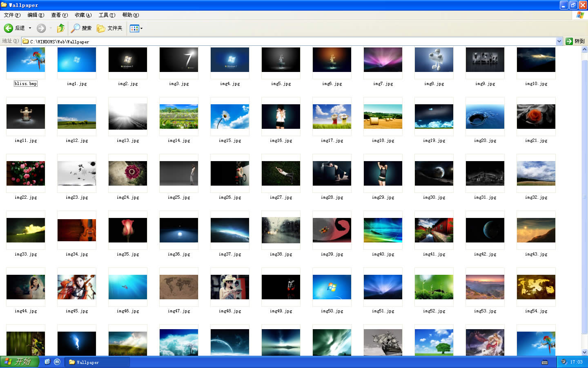Image resolution: width=588 pixels, height=368 pixels.
Task: Click the taskbar clock showing 17:03
Action: coord(576,362)
